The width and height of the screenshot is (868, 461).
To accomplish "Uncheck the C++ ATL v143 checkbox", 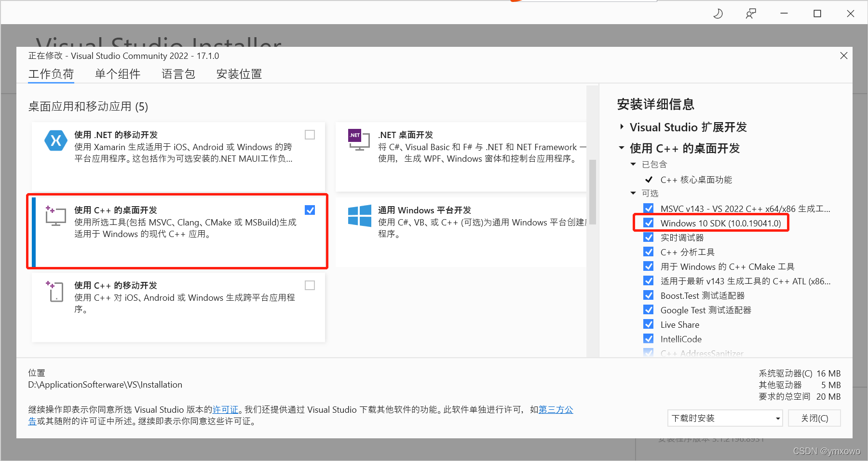I will 649,281.
